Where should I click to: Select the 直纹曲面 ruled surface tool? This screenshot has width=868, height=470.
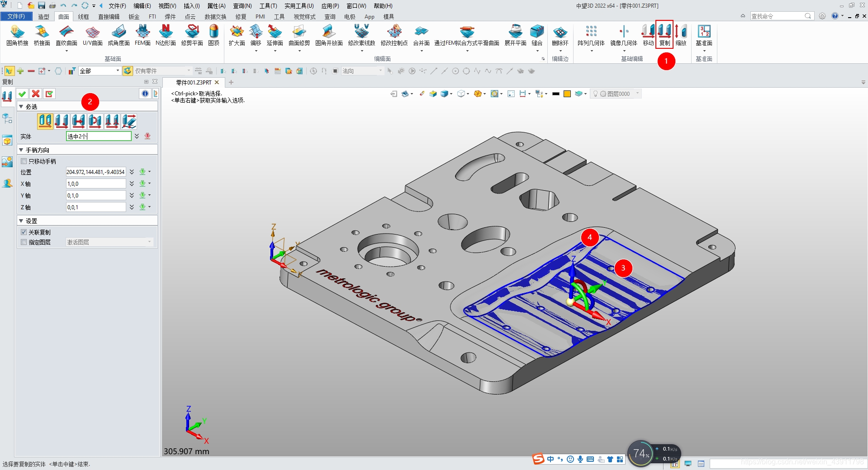click(x=66, y=35)
